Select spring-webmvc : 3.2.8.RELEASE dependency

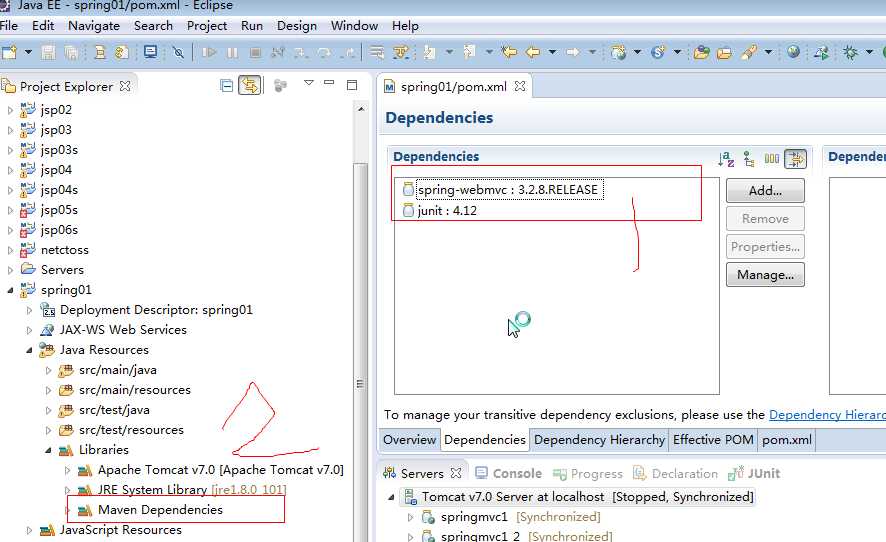(509, 190)
